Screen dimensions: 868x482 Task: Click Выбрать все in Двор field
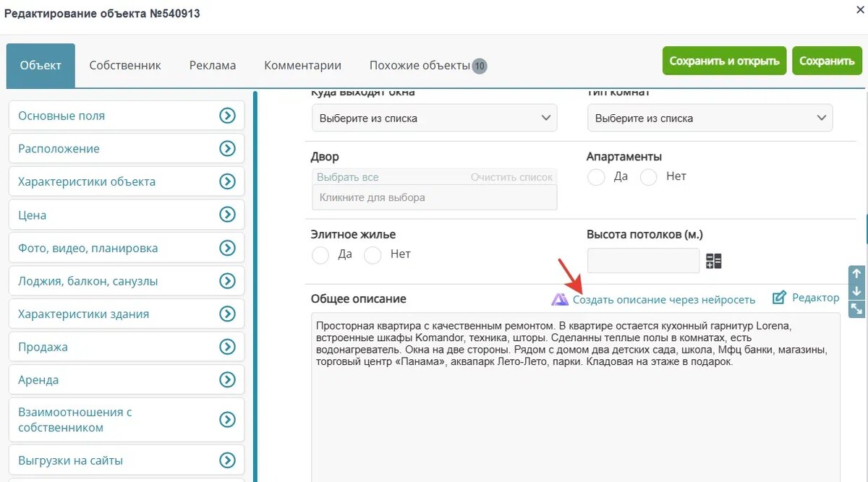click(x=347, y=177)
